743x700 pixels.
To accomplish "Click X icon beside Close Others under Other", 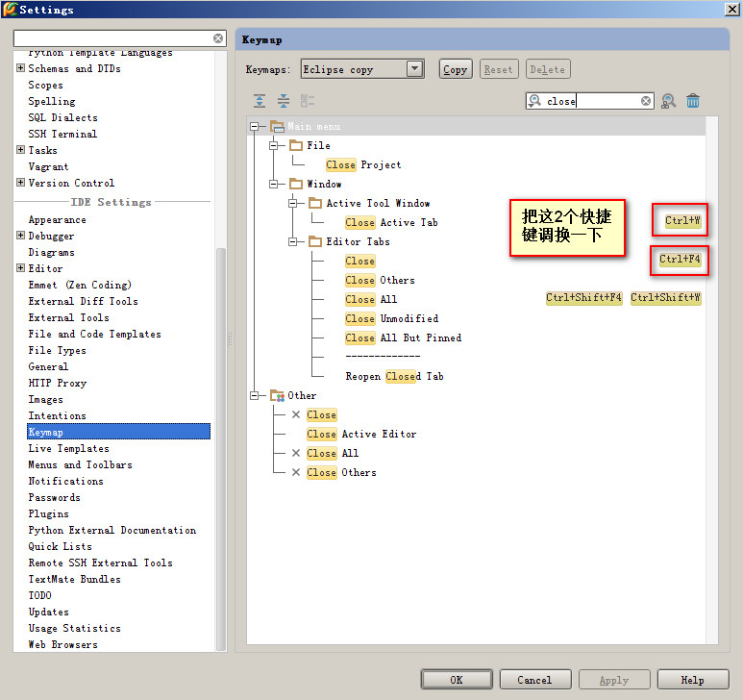I will click(296, 472).
